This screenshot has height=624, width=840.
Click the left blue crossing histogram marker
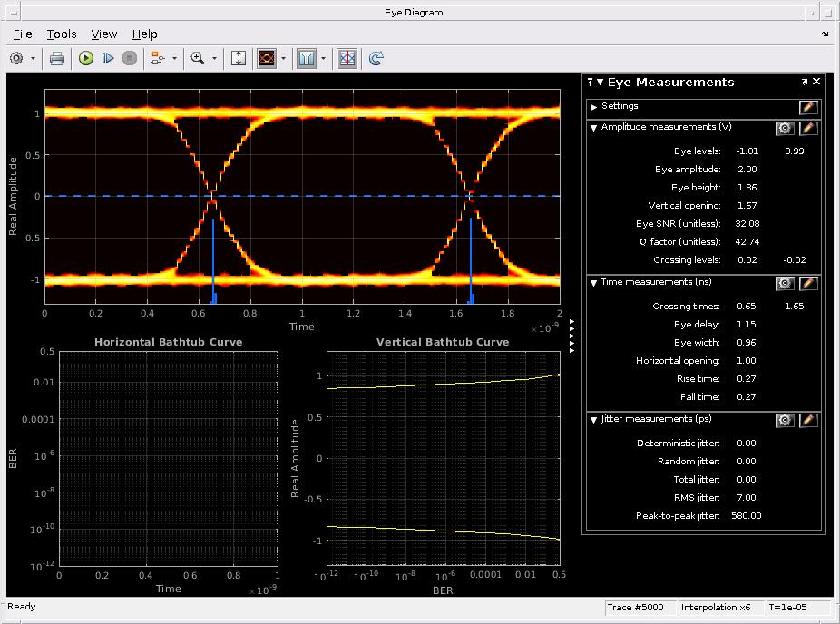(x=213, y=263)
